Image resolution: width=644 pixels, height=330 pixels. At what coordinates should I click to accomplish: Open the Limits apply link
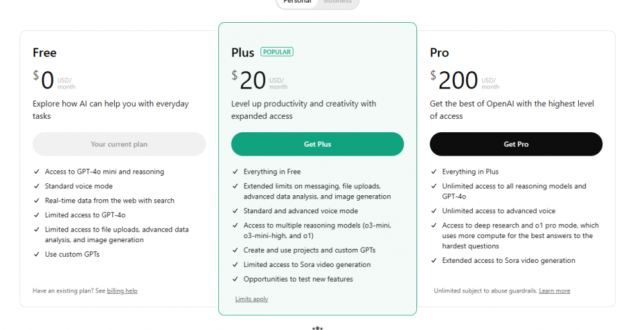point(251,298)
